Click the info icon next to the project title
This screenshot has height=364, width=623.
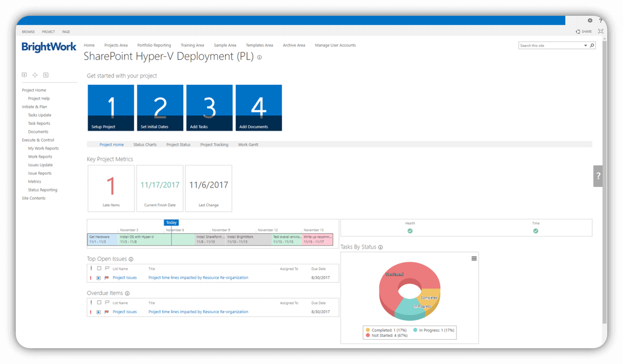click(x=259, y=57)
